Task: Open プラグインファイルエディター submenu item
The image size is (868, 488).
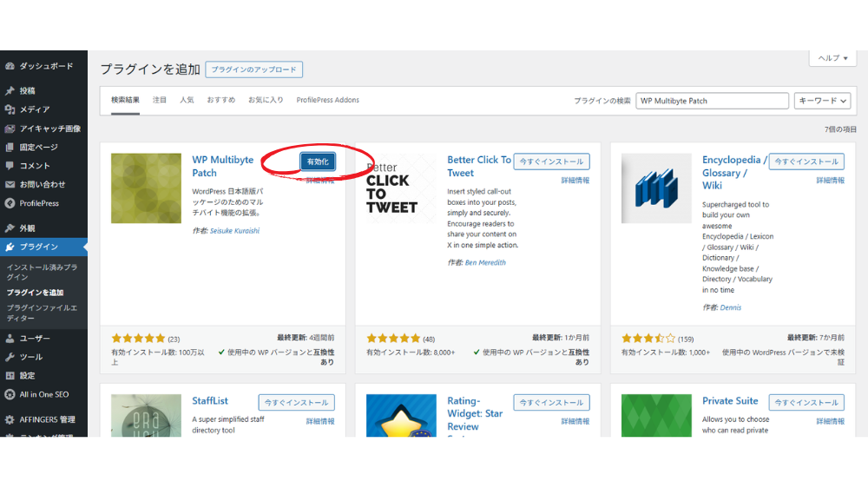Action: point(42,313)
